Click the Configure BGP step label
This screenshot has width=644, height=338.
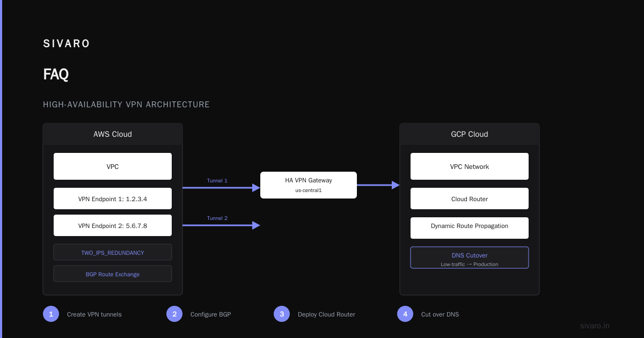pyautogui.click(x=211, y=314)
